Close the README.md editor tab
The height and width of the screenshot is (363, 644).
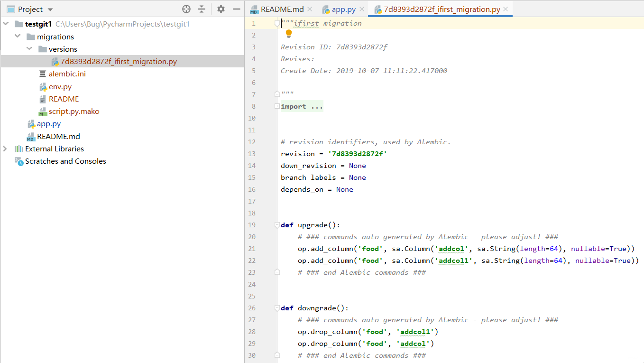pyautogui.click(x=310, y=9)
